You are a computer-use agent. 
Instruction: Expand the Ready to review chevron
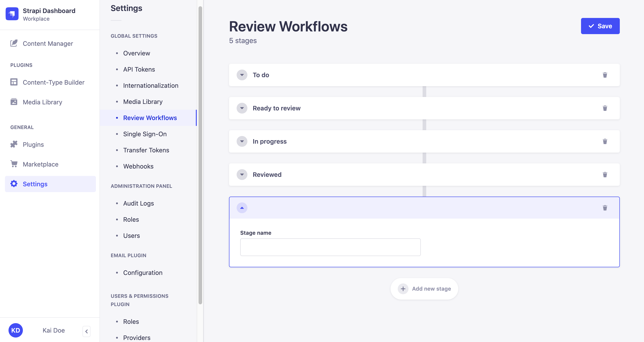point(242,108)
